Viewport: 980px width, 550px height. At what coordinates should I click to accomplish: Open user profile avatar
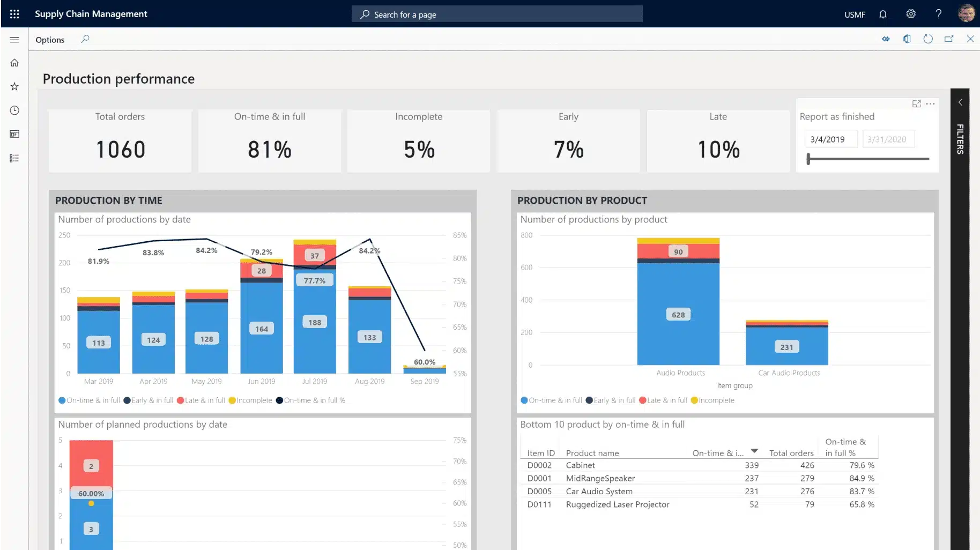click(967, 13)
